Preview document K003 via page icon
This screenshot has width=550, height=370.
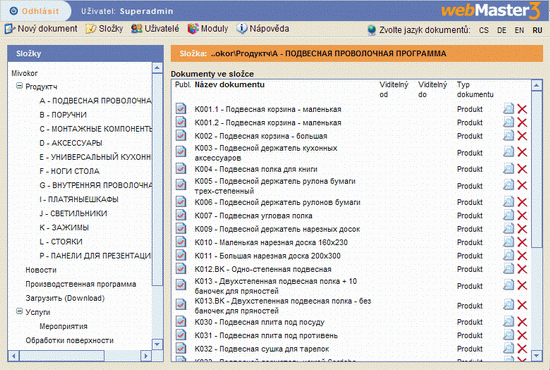tap(508, 152)
